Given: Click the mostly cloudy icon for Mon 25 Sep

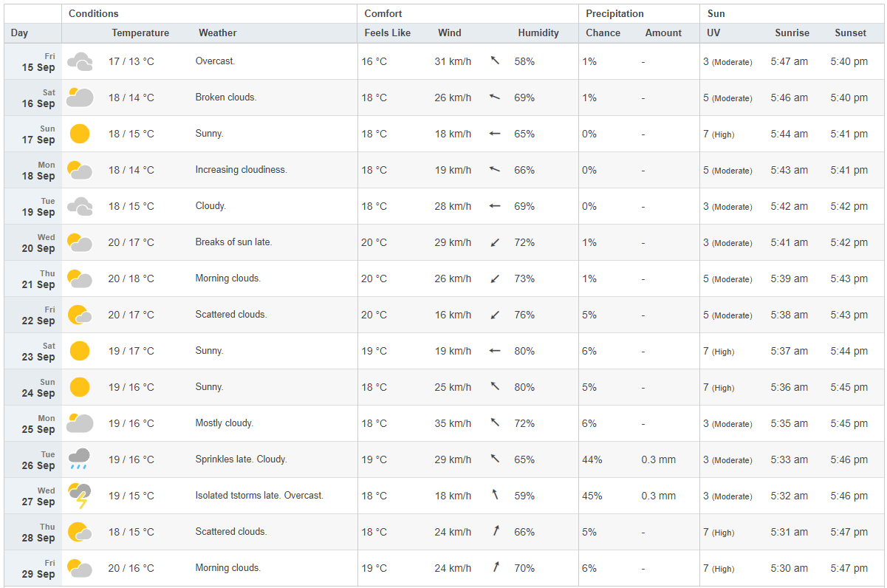Looking at the screenshot, I should click(x=80, y=423).
